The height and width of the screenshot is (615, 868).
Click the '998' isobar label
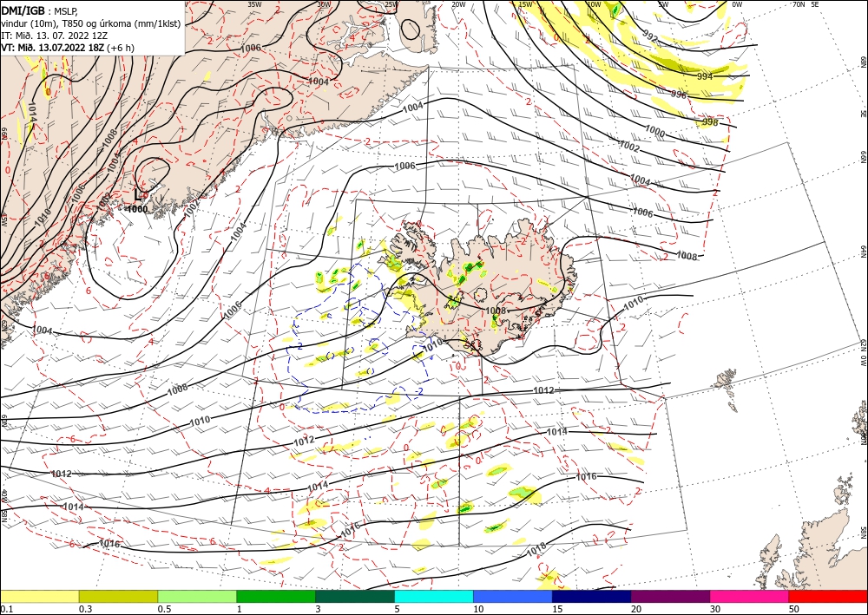[x=710, y=121]
